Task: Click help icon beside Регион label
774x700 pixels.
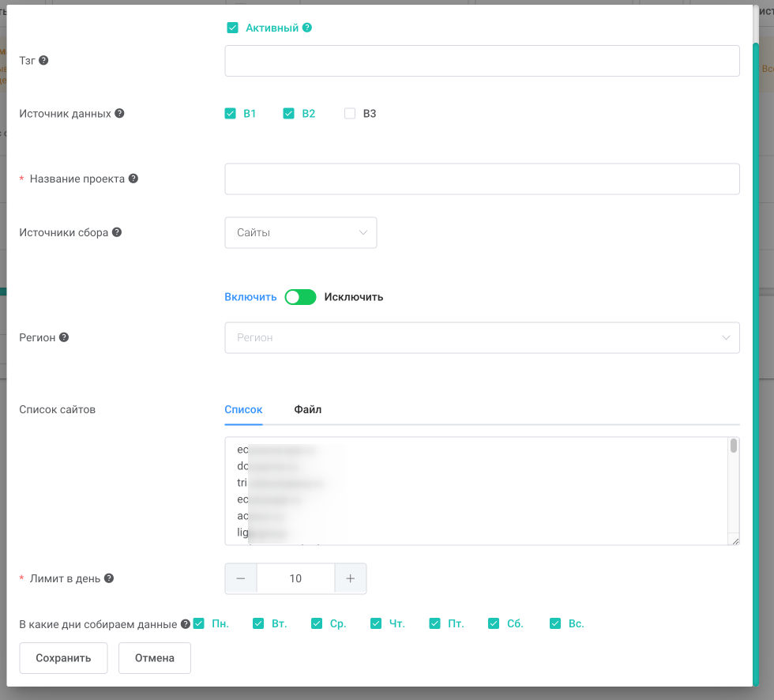Action: [64, 337]
